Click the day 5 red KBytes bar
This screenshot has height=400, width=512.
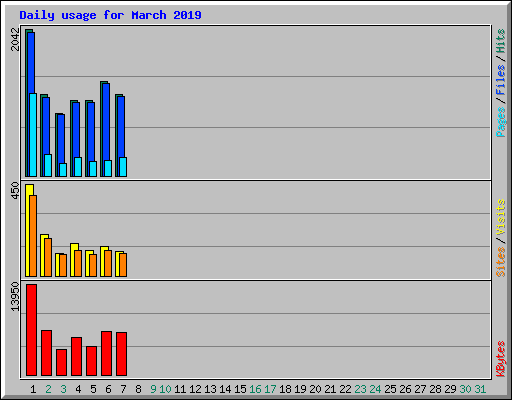(91, 361)
